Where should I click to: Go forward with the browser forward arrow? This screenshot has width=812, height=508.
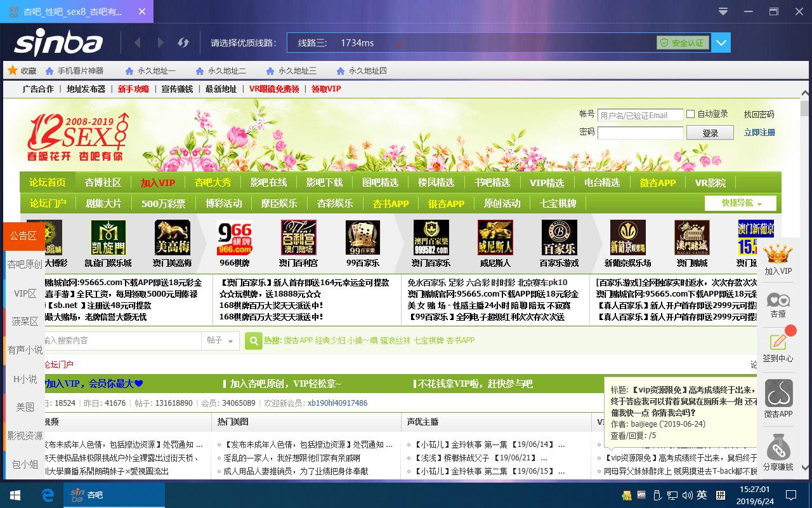click(x=160, y=43)
